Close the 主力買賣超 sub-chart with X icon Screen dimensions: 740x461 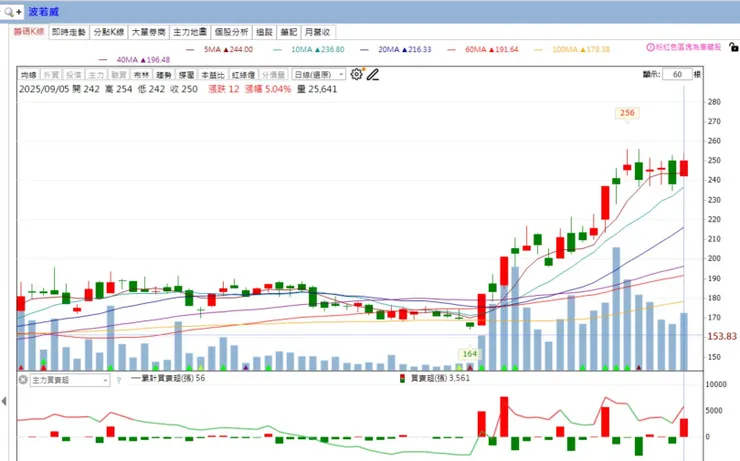(23, 379)
